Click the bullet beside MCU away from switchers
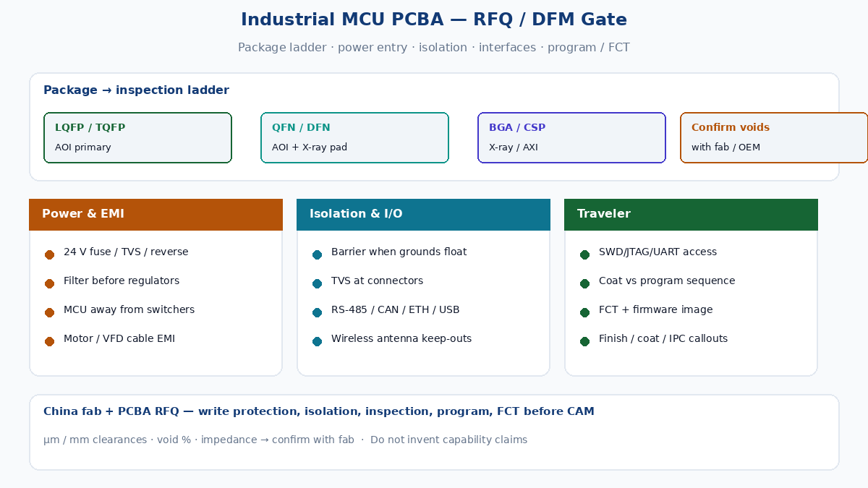The height and width of the screenshot is (488, 868). [x=49, y=312]
